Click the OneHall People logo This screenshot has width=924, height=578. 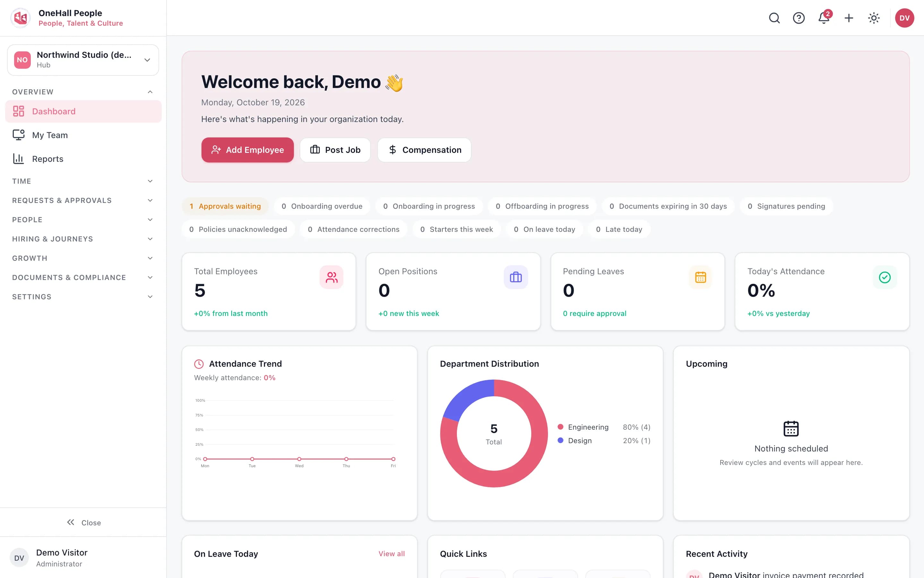[x=21, y=18]
